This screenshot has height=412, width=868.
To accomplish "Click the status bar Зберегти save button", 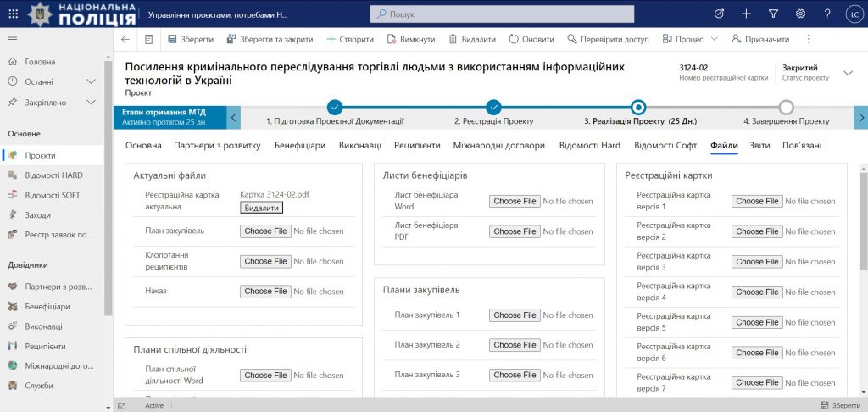I will pos(840,405).
